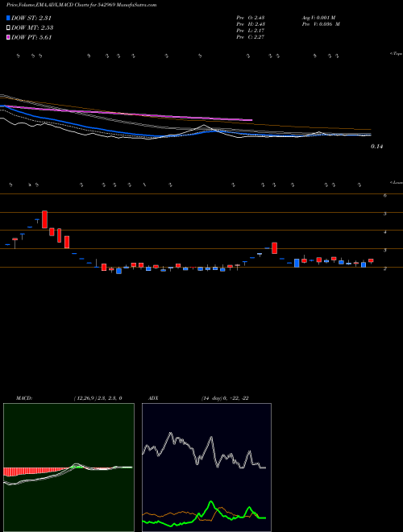Open the dark blue ADX indicator chart

pyautogui.click(x=206, y=468)
